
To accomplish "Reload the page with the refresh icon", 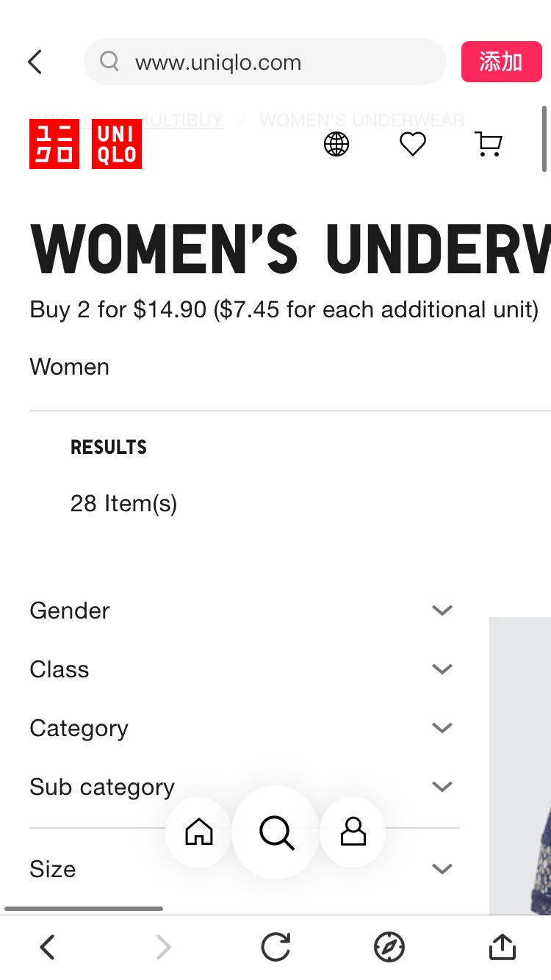I will 275,947.
